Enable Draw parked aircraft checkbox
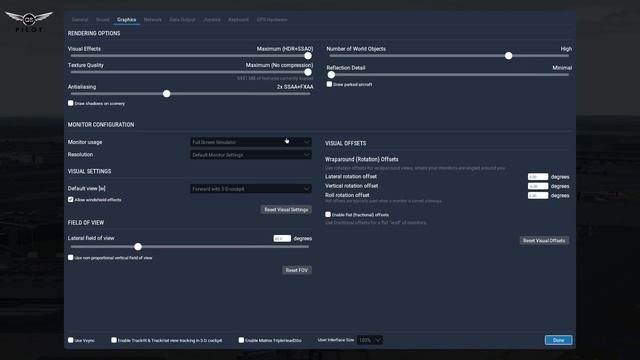Image resolution: width=640 pixels, height=360 pixels. [x=329, y=84]
